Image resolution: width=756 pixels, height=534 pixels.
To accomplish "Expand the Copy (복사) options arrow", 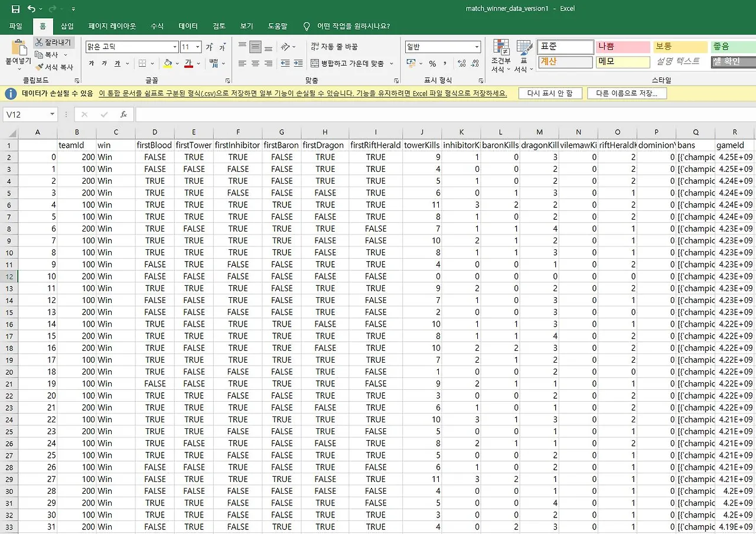I will (65, 55).
